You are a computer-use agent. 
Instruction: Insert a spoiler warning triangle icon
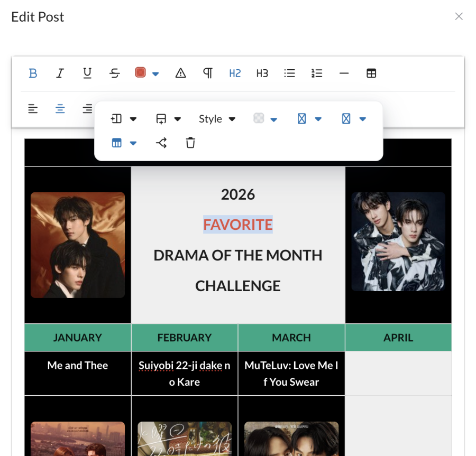coord(181,73)
